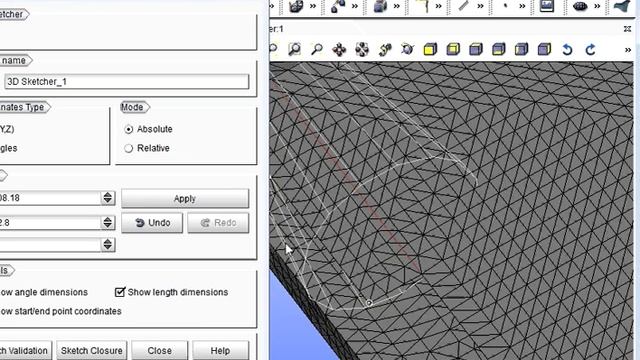This screenshot has height=360, width=640.
Task: Click the diagonal line icon in the top toolbar
Action: coord(464,6)
